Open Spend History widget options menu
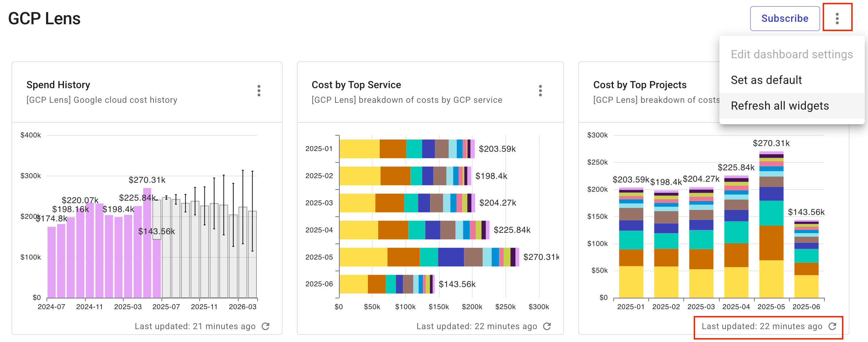Viewport: 868px width, 342px height. (259, 91)
